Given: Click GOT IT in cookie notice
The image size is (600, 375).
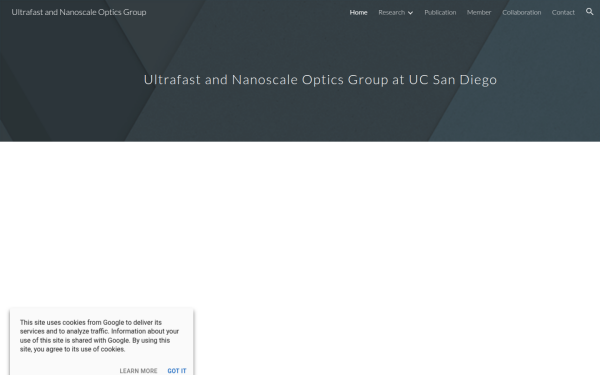Looking at the screenshot, I should pos(177,371).
